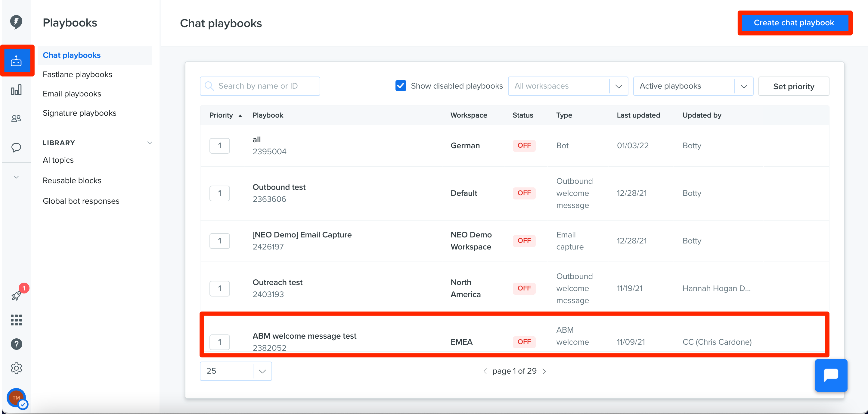Focus the Search by name or ID field

click(260, 86)
